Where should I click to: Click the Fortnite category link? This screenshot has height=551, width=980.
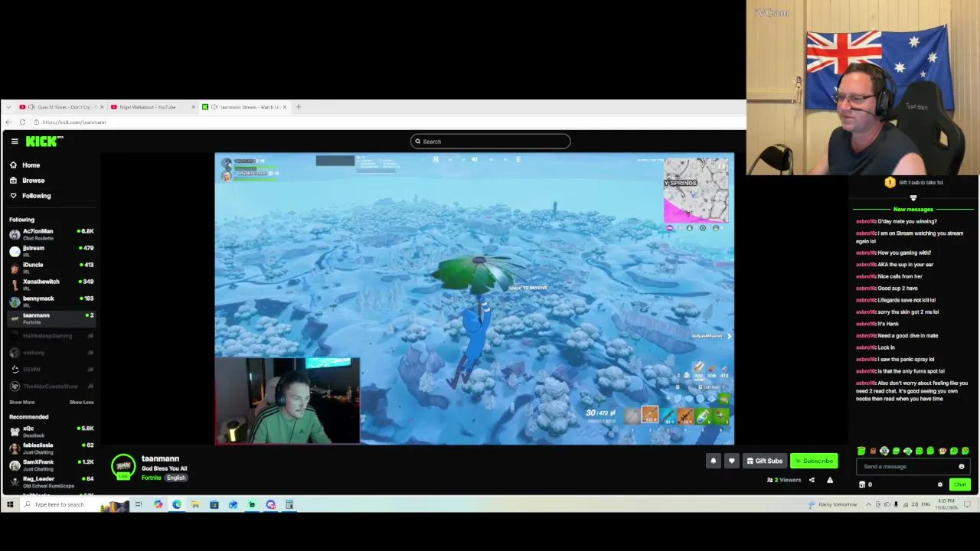[x=151, y=478]
